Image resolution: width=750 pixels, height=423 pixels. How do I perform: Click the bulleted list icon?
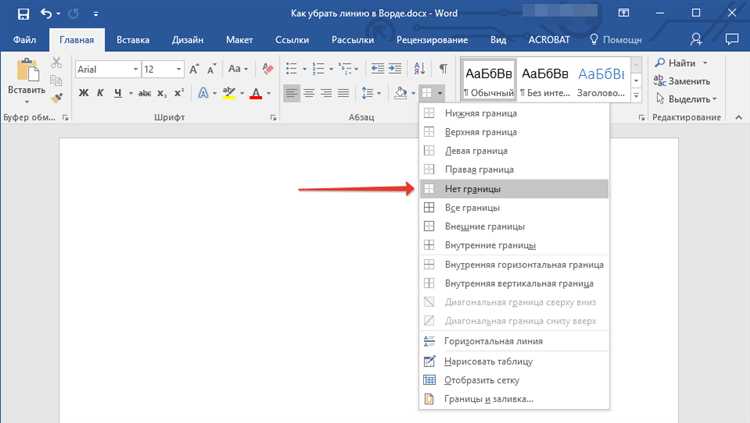(x=292, y=69)
